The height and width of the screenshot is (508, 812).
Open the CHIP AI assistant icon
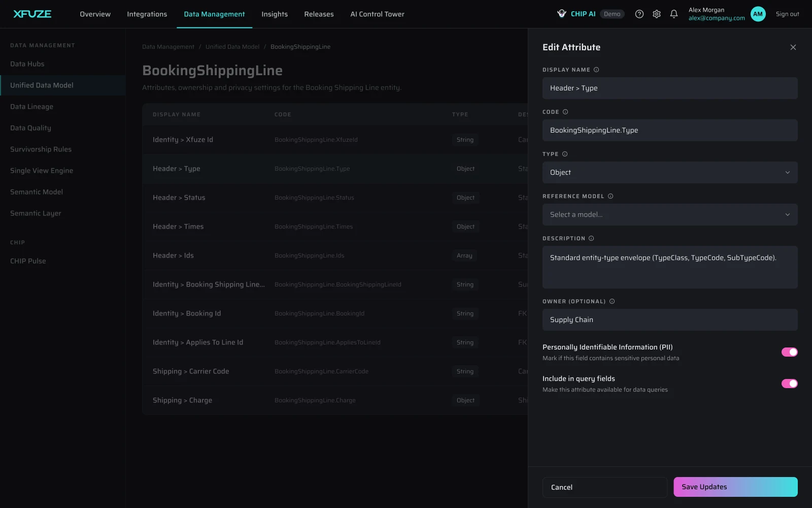561,14
